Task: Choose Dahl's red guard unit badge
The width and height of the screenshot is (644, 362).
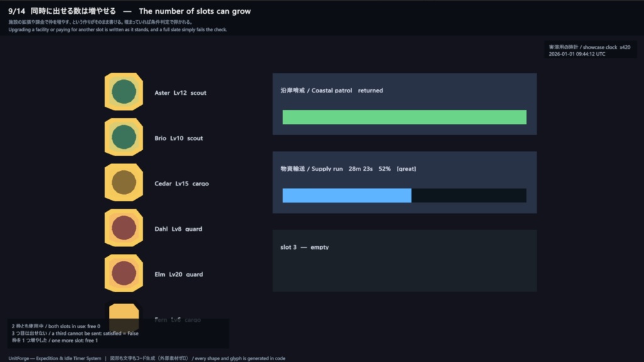Action: tap(124, 228)
